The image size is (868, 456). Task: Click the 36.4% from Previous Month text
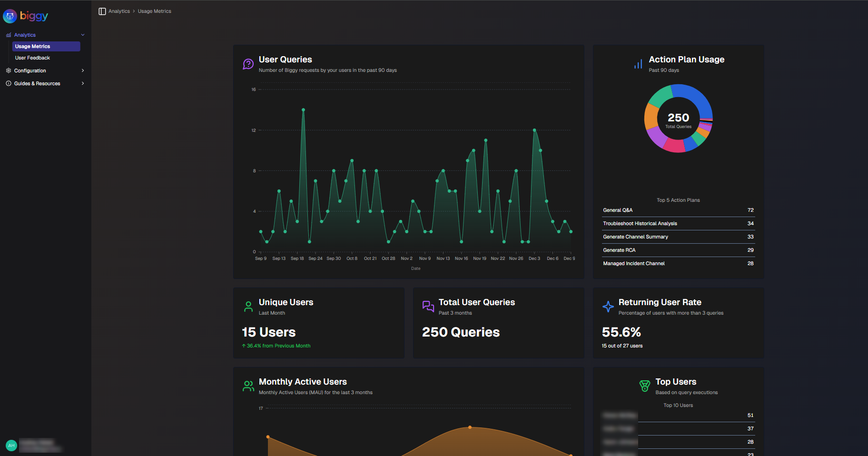276,346
